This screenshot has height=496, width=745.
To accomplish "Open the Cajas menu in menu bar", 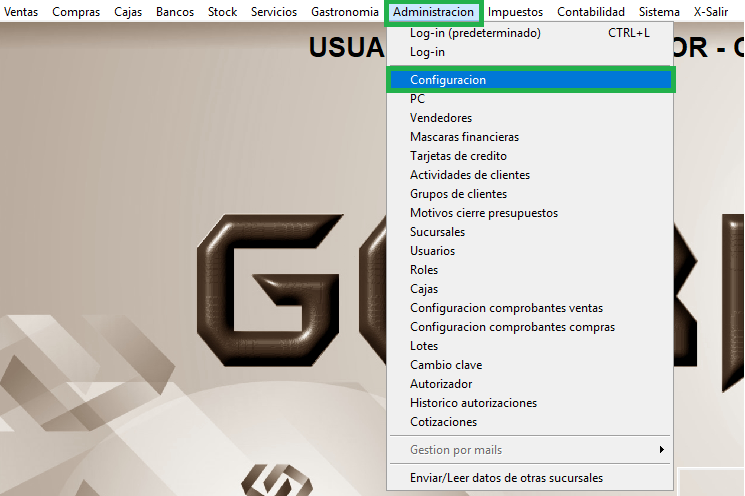I will [128, 11].
